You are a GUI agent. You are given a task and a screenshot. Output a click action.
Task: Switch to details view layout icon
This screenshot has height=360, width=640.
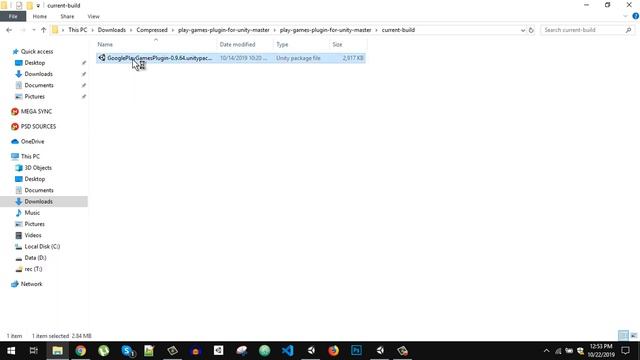623,336
